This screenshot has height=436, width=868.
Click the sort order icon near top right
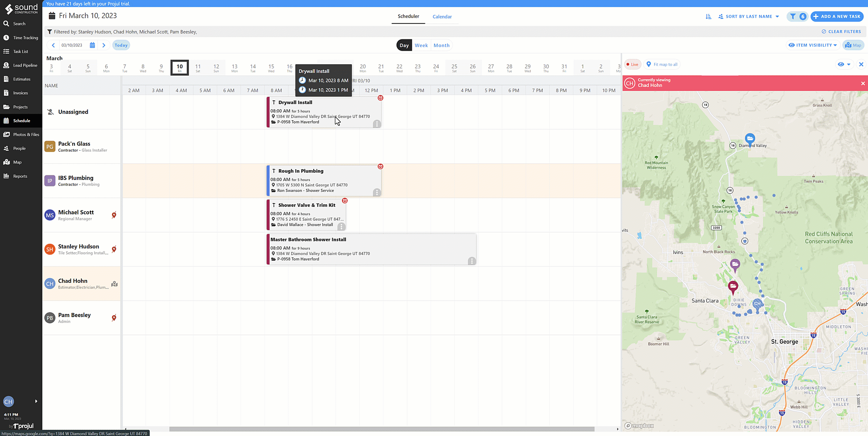pos(708,16)
